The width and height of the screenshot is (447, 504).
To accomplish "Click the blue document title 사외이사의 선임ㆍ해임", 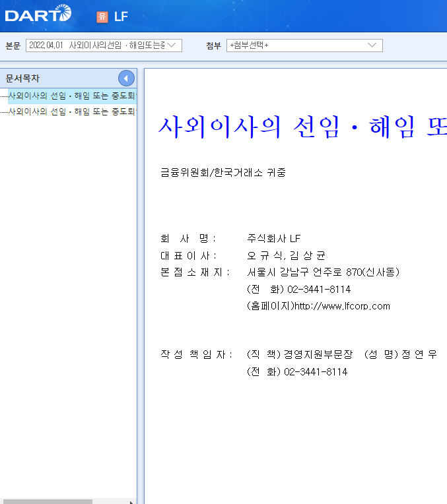I will [302, 127].
